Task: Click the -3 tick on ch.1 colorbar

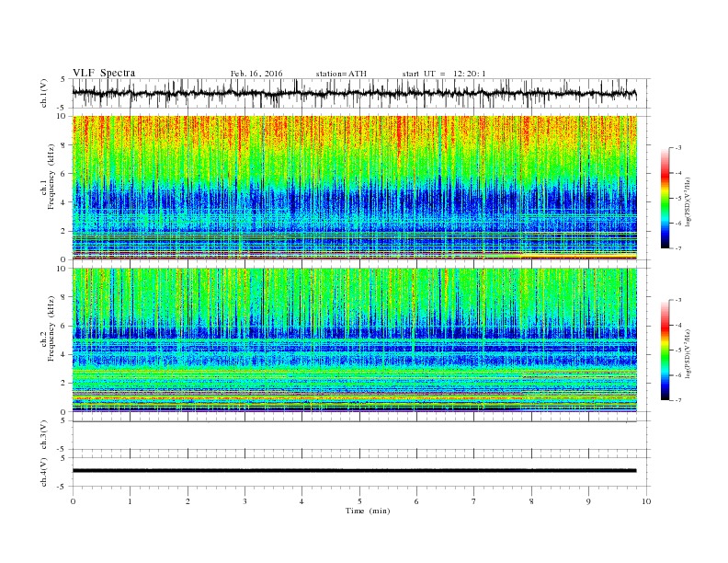Action: 678,148
